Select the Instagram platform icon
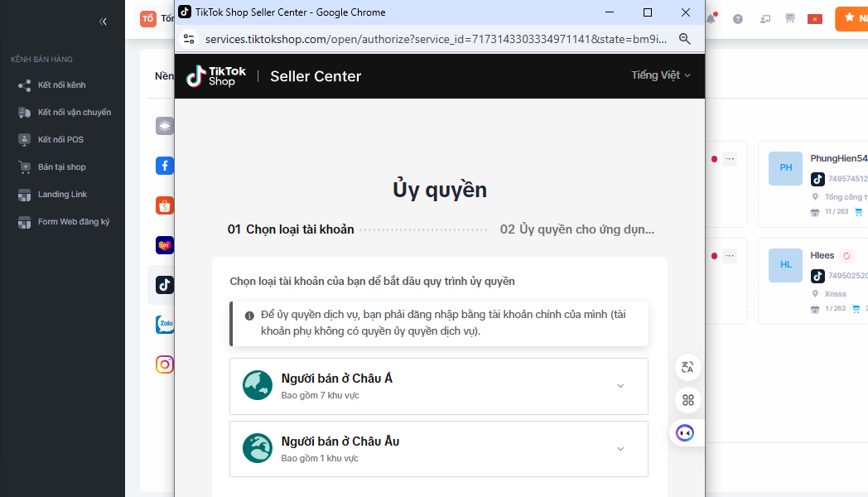The image size is (868, 497). 165,364
